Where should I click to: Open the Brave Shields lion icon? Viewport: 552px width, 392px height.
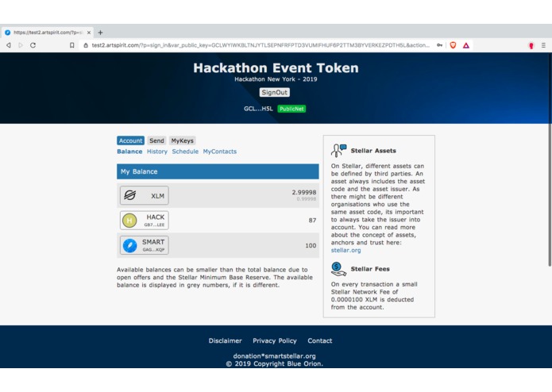click(x=453, y=45)
